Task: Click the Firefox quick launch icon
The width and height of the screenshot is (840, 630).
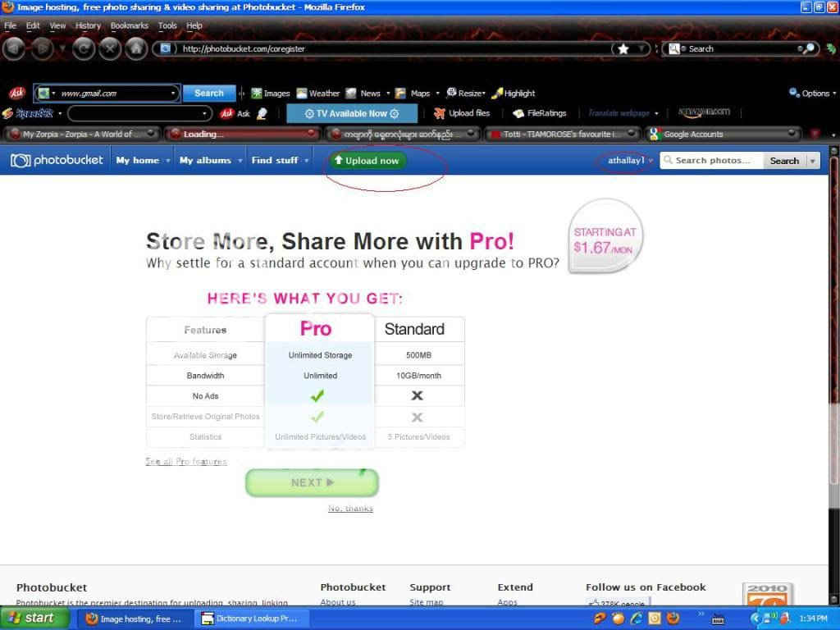Action: [x=673, y=619]
